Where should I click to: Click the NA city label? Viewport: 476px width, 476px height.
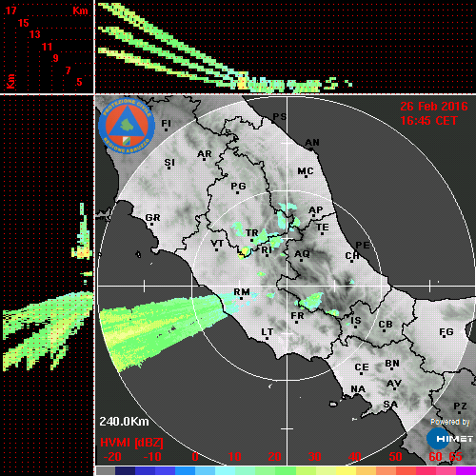[358, 388]
